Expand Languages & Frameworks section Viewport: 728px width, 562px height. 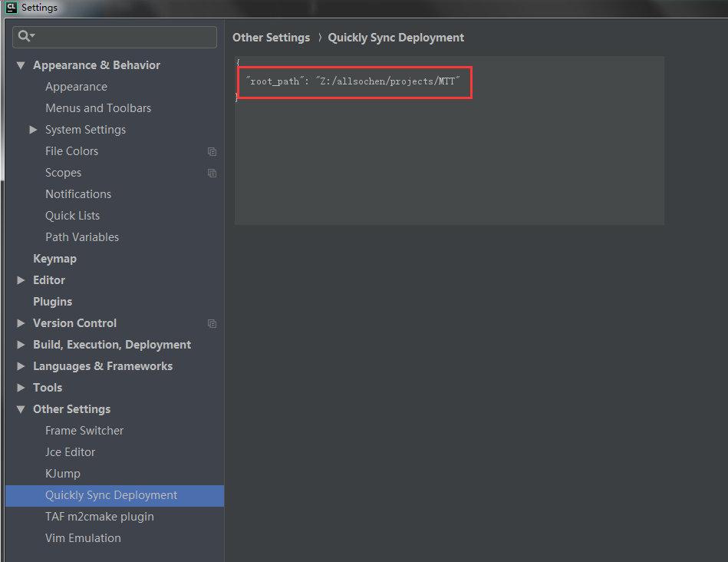(21, 366)
